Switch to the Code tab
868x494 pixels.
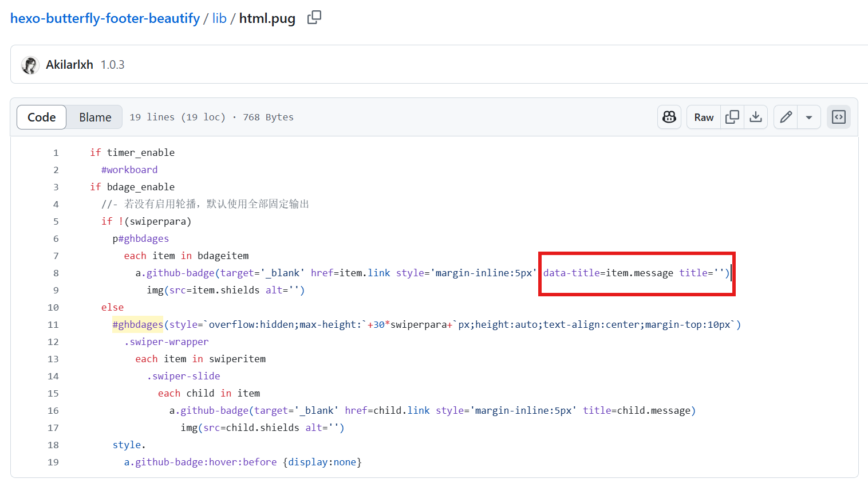coord(42,117)
